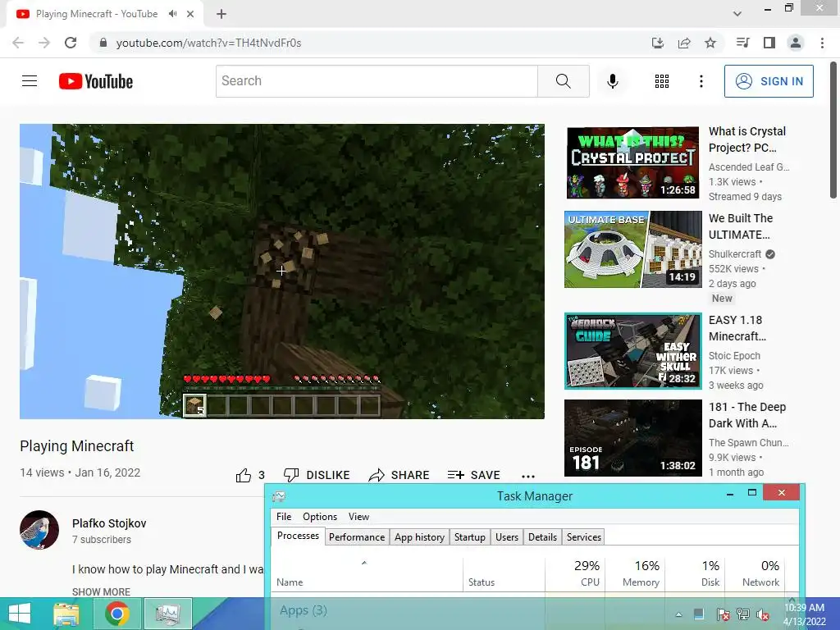Screen dimensions: 840x630
Task: Open more actions ellipsis below video
Action: [528, 476]
